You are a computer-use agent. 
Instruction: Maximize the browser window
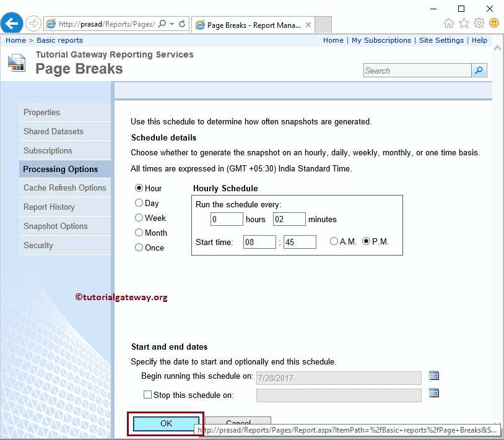click(x=461, y=9)
